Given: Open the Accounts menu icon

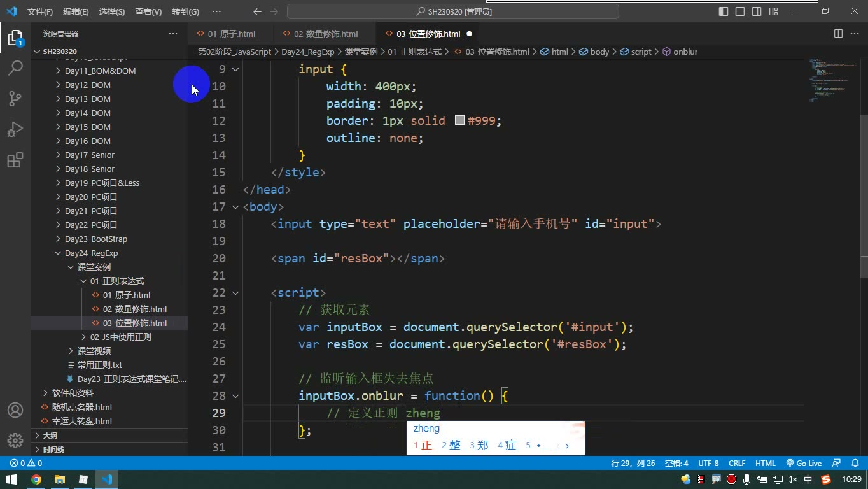Looking at the screenshot, I should point(15,410).
